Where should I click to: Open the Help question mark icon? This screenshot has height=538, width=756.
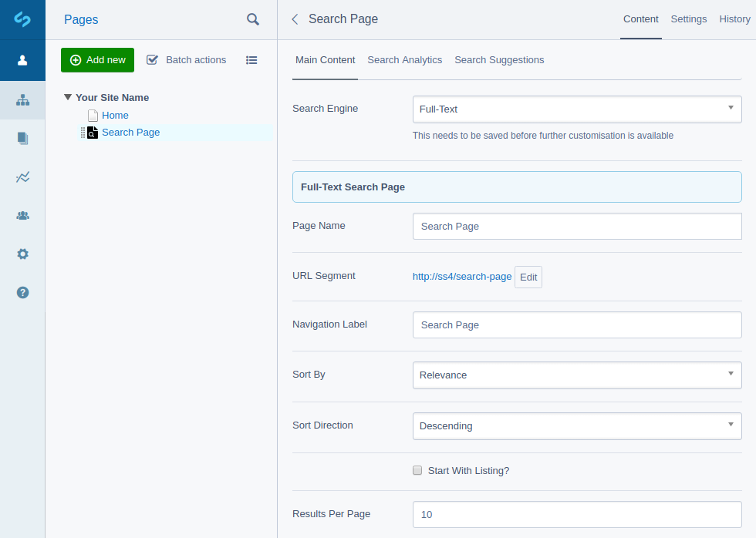pos(22,292)
